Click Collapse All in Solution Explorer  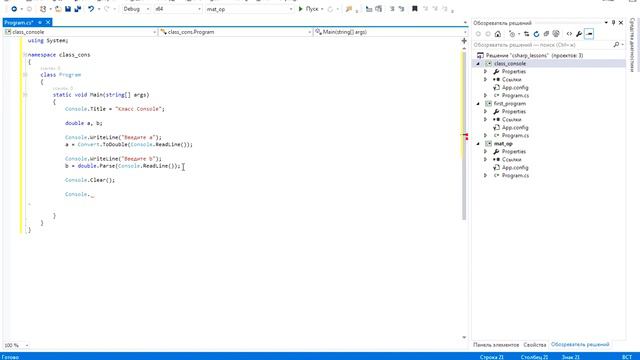point(546,34)
